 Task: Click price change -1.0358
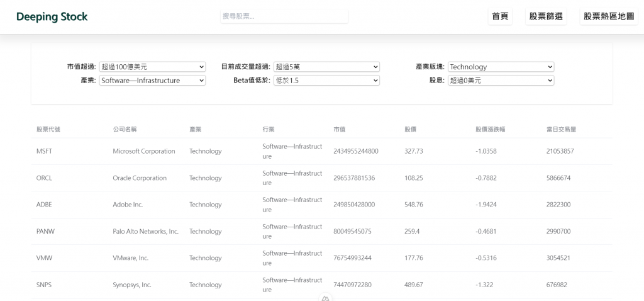tap(486, 151)
